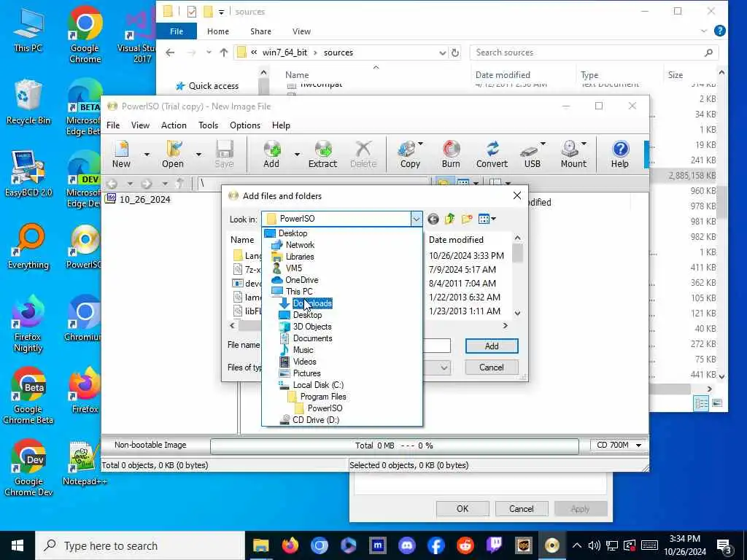
Task: Open the Copy button dropdown arrow
Action: (420, 144)
